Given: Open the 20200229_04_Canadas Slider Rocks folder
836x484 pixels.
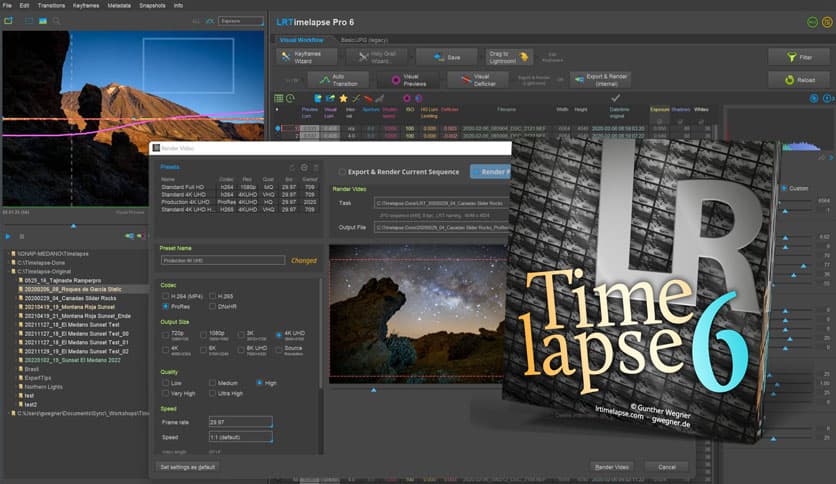Looking at the screenshot, I should pos(70,298).
